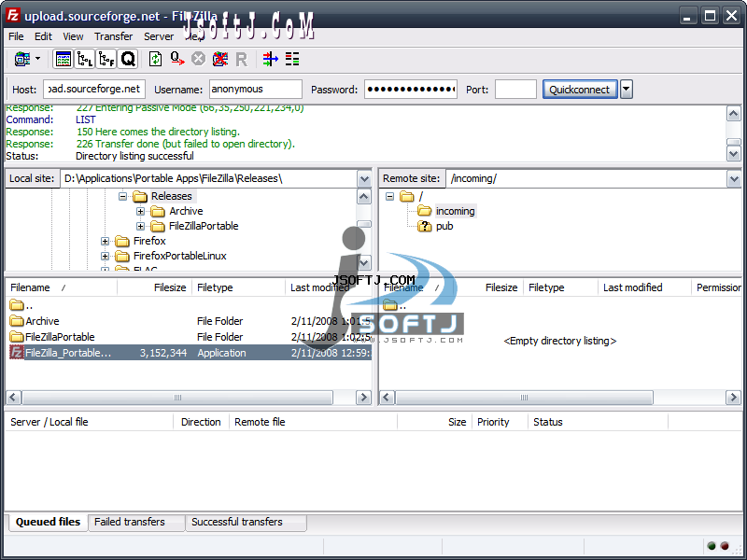Screen dimensions: 747x560
Task: Select FileZillaPortable folder in local file list
Action: [x=60, y=337]
